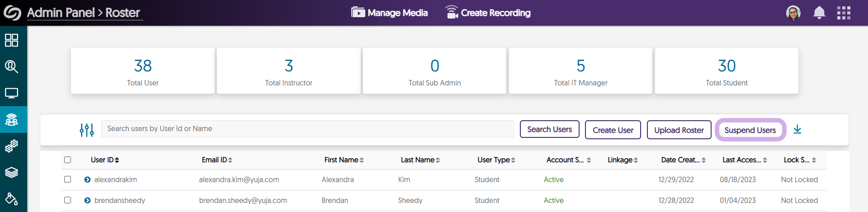Toggle the select-all users checkbox
868x212 pixels.
click(x=68, y=160)
